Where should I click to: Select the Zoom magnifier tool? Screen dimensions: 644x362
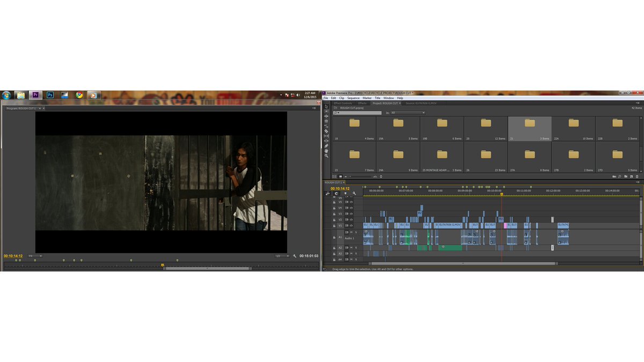(x=326, y=156)
